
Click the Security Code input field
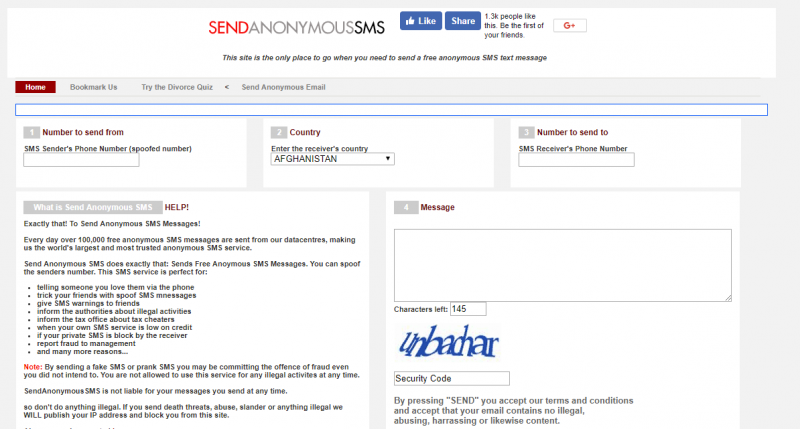click(452, 378)
